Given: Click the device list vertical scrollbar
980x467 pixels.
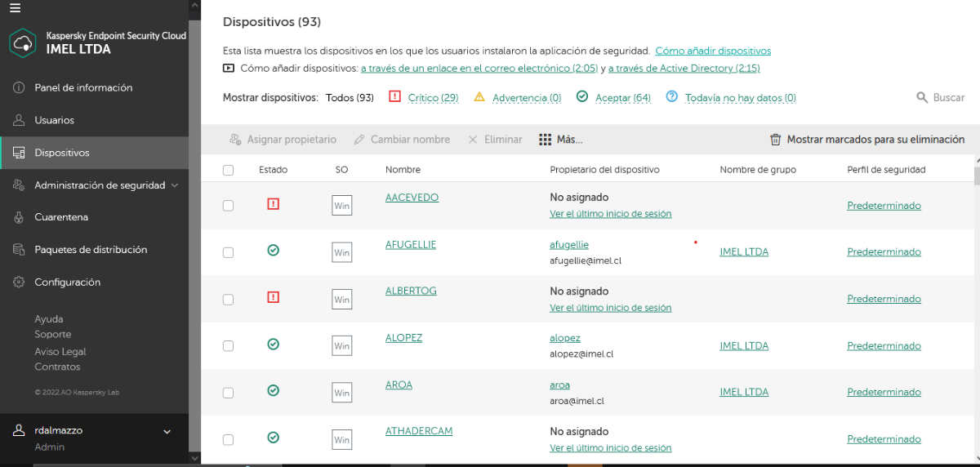Looking at the screenshot, I should point(975,176).
